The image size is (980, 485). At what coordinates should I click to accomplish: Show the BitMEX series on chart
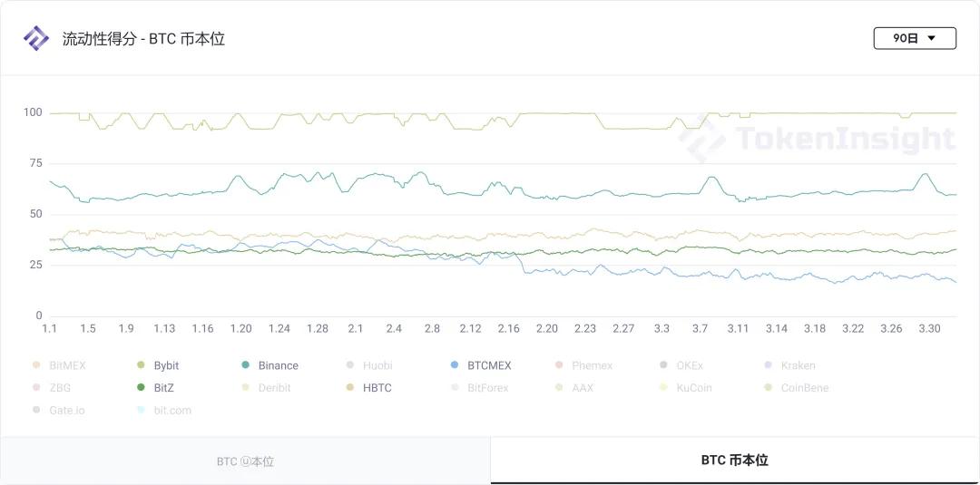coord(67,365)
